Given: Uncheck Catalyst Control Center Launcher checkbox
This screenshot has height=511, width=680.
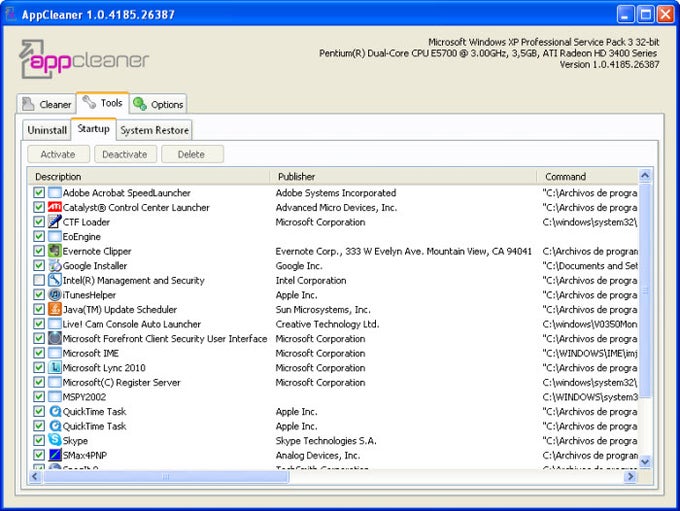Looking at the screenshot, I should point(39,207).
